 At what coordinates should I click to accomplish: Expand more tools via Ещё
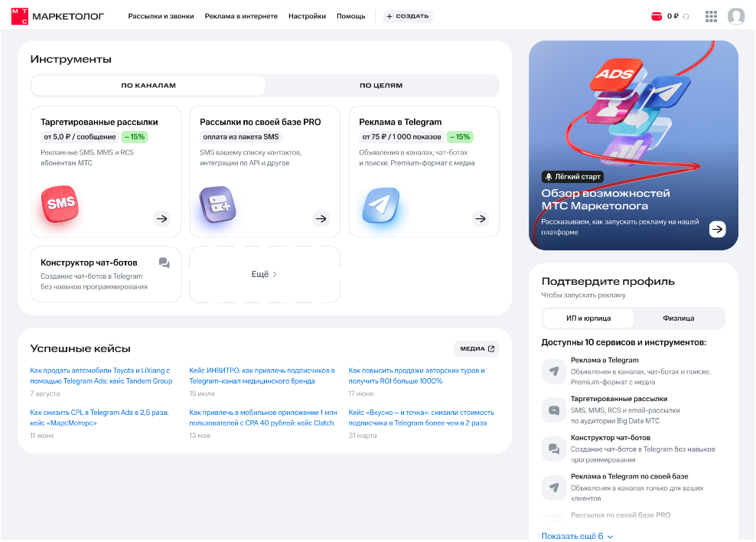click(x=264, y=274)
